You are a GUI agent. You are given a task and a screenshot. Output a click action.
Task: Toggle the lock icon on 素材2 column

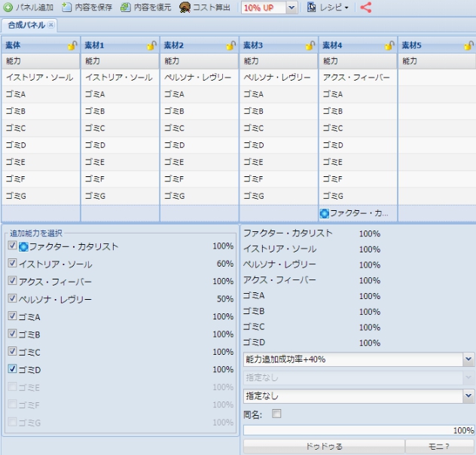[232, 46]
